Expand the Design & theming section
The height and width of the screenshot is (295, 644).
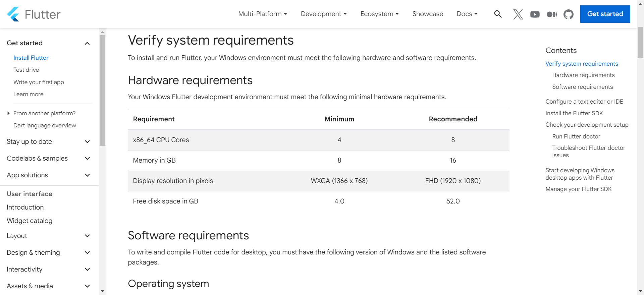tap(87, 253)
